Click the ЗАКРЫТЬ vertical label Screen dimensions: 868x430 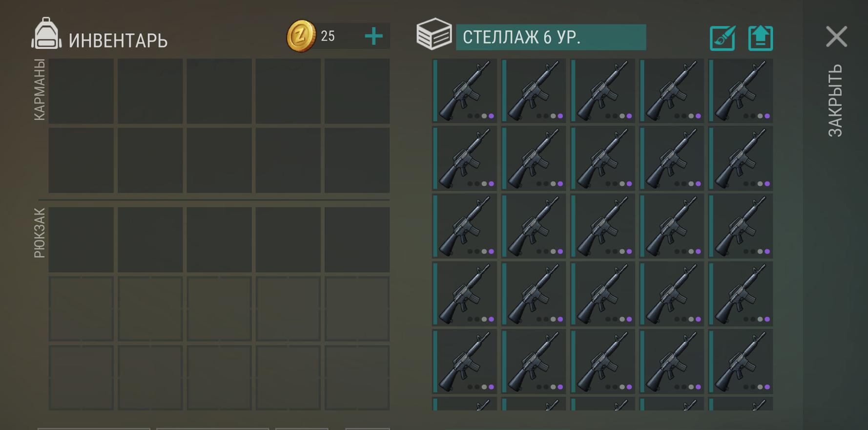(x=835, y=101)
